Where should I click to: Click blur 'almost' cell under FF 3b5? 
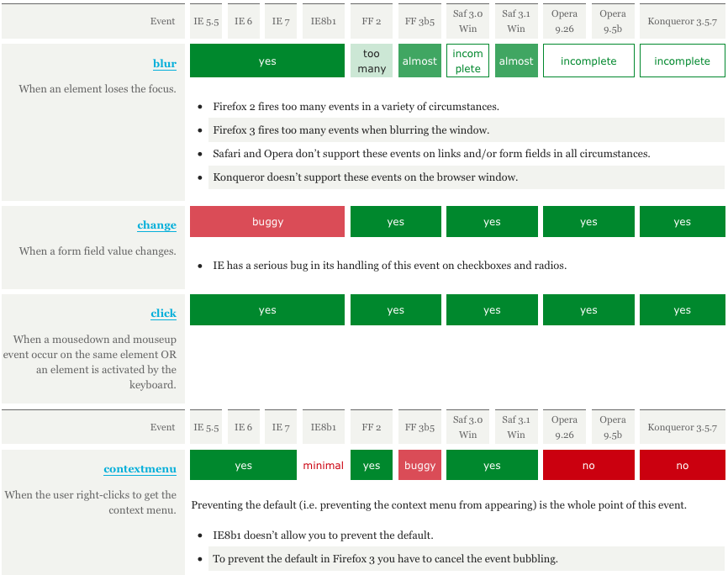pos(419,61)
